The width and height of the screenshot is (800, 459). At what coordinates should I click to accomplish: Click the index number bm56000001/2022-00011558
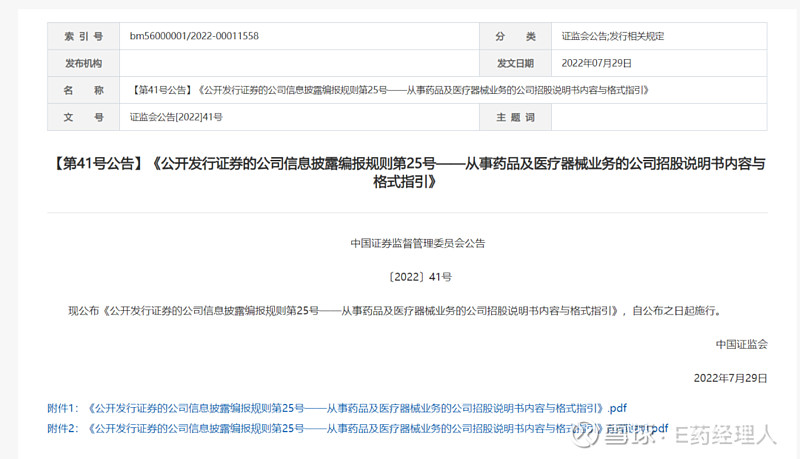click(194, 36)
